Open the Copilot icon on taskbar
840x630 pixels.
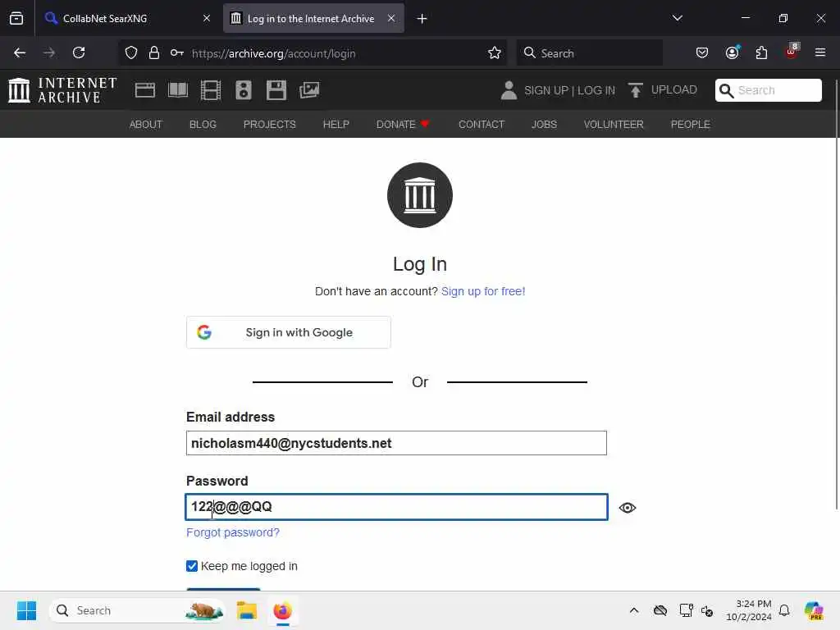[x=814, y=610]
